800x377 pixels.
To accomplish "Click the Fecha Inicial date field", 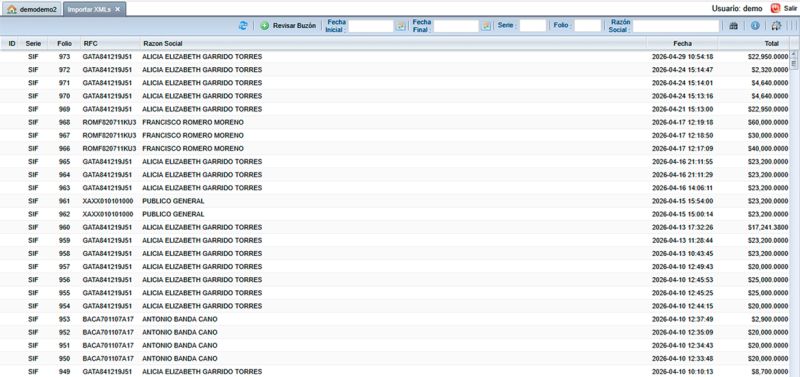I will pyautogui.click(x=371, y=26).
